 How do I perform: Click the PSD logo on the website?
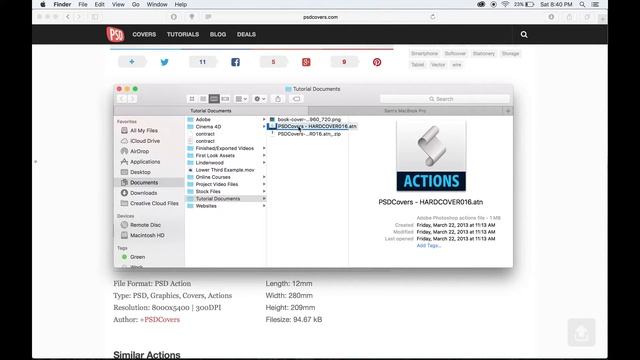pos(115,34)
